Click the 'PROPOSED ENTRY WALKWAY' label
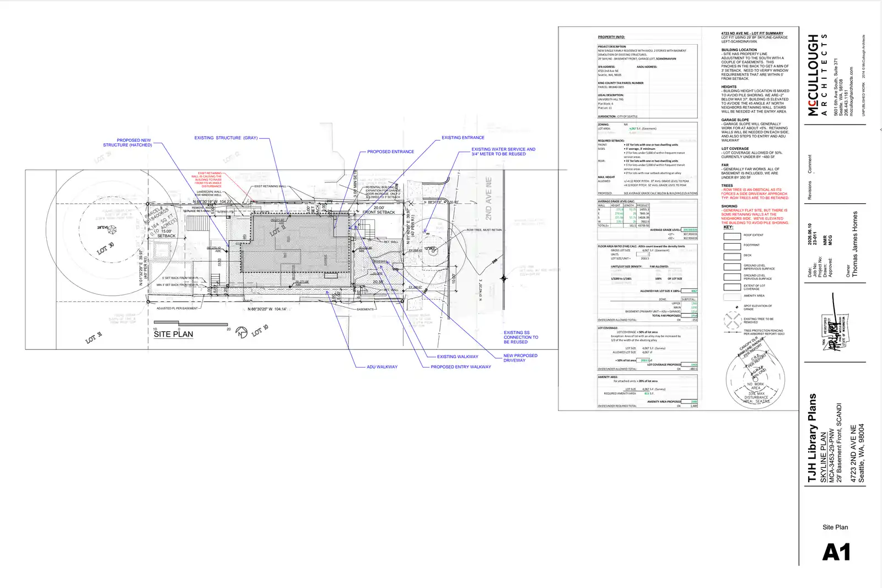882x588 pixels. tap(461, 366)
